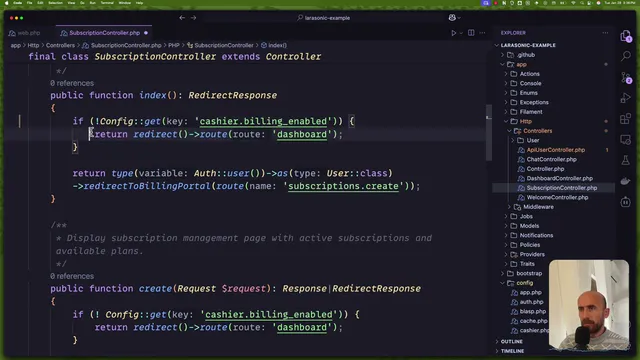This screenshot has width=640, height=360.
Task: Open Explorer panel ellipsis menu
Action: point(605,33)
